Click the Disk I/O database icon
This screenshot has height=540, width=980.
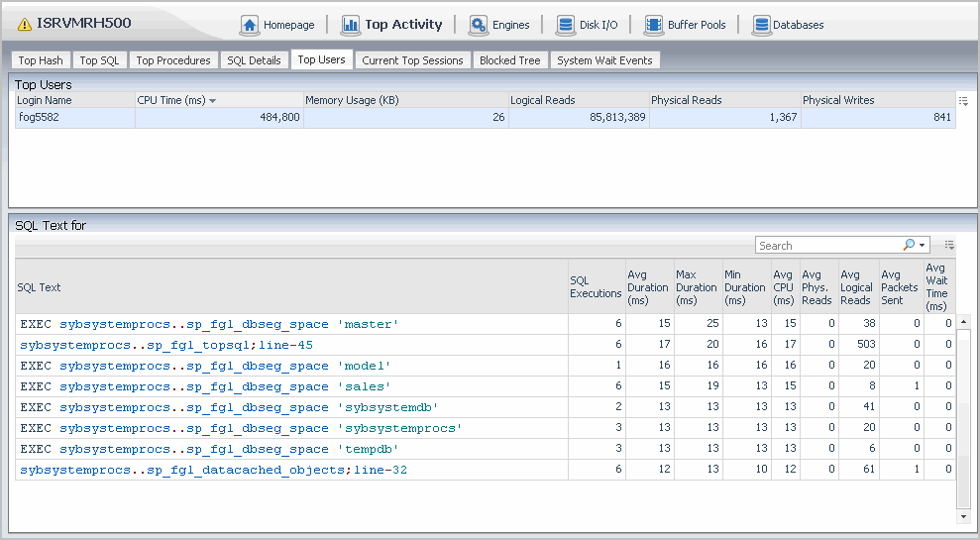pyautogui.click(x=566, y=25)
